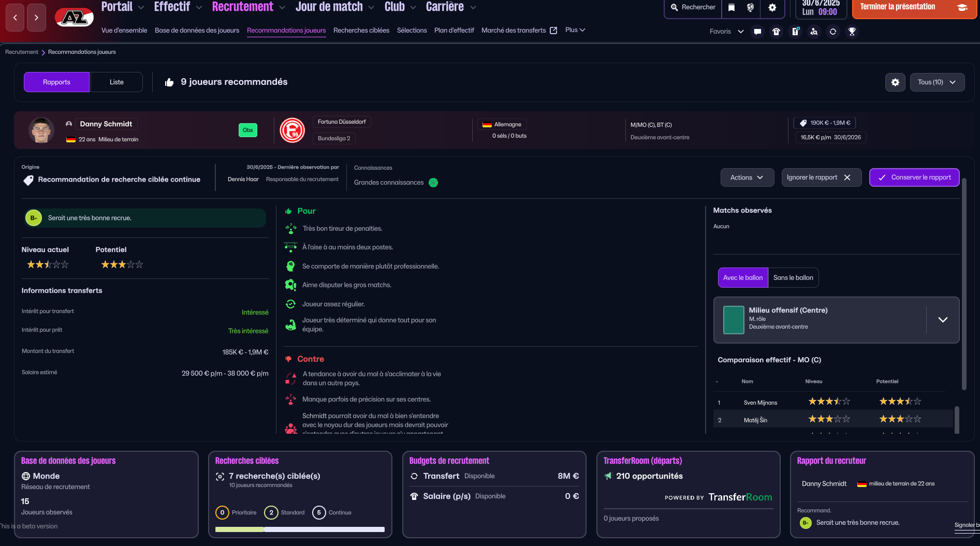Switch to the Rapports view
Screen dimensions: 980x546
click(x=56, y=82)
